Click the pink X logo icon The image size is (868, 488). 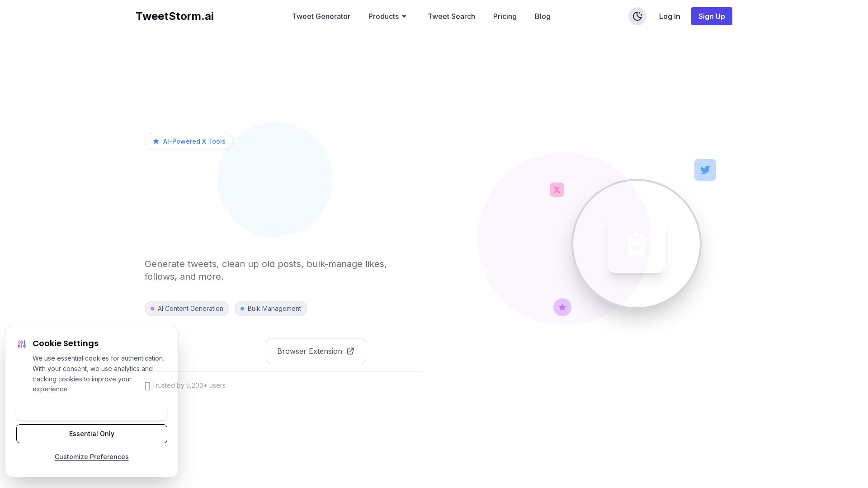[557, 190]
